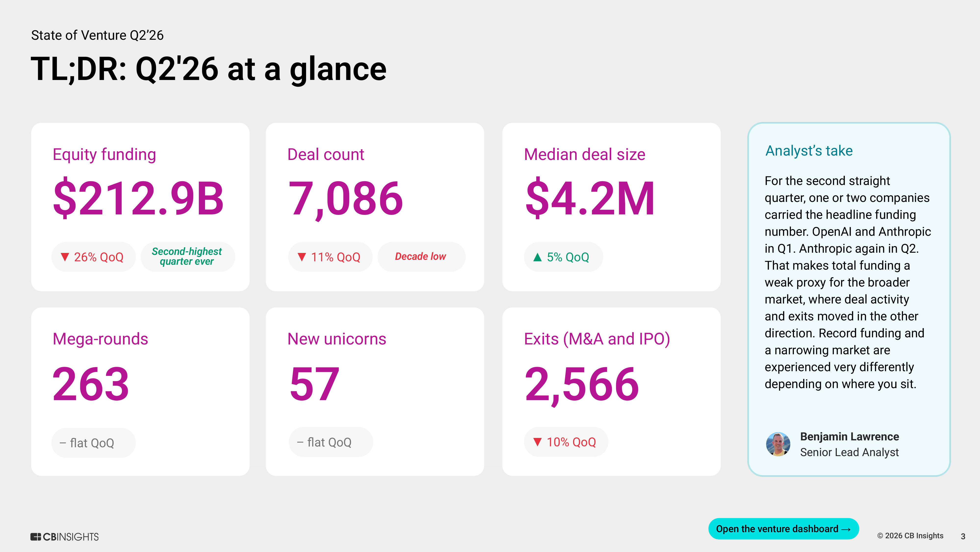Click the Open the venture dashboard button
This screenshot has width=980, height=552.
coord(783,528)
